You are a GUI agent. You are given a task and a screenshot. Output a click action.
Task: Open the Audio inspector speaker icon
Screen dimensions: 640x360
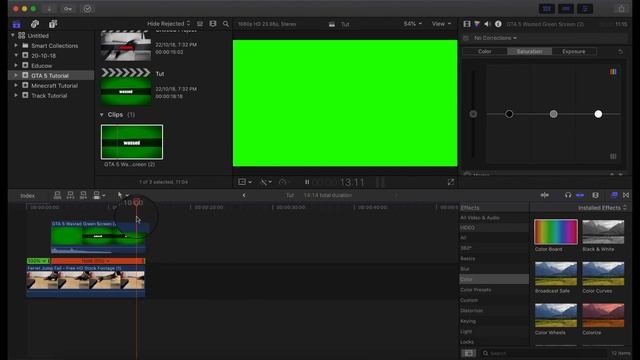pos(487,24)
